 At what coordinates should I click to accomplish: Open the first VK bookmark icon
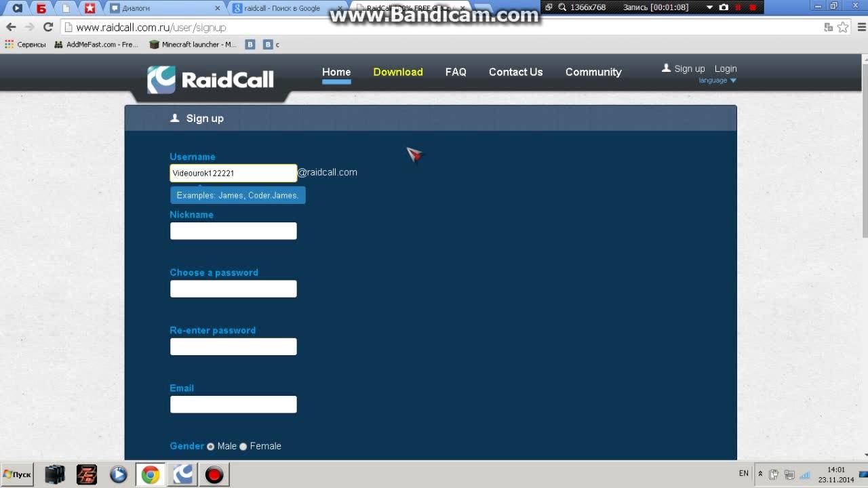coord(250,44)
